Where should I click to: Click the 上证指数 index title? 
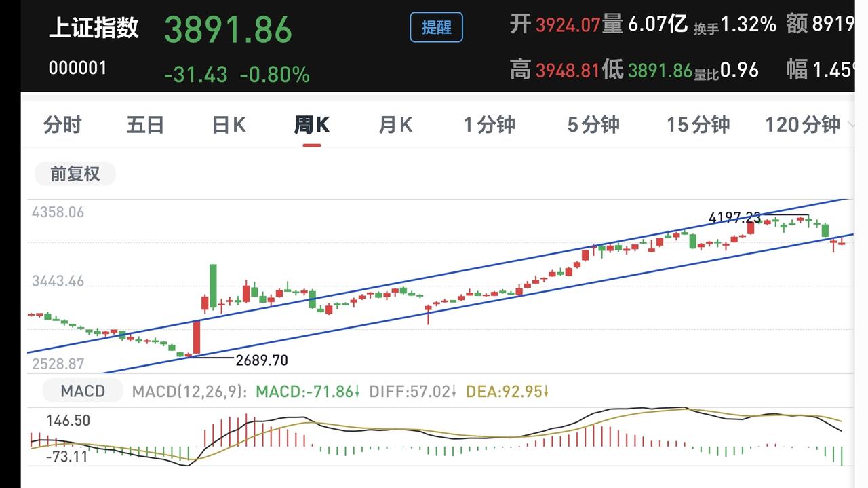(x=94, y=28)
